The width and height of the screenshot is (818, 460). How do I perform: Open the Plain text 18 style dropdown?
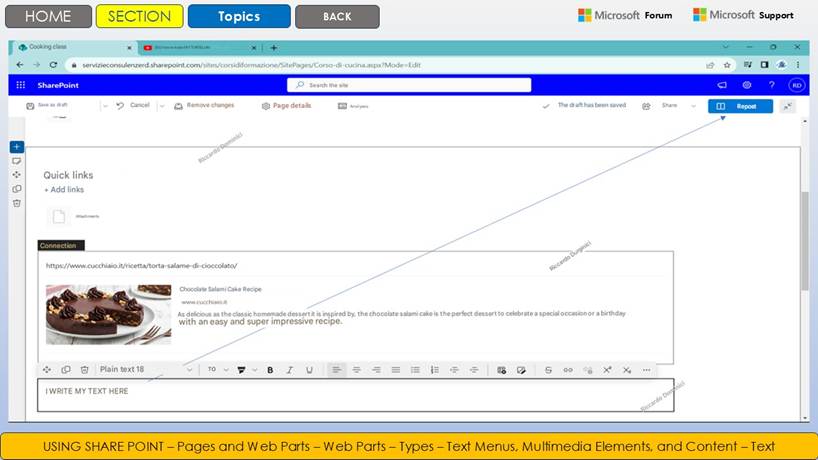(x=146, y=369)
